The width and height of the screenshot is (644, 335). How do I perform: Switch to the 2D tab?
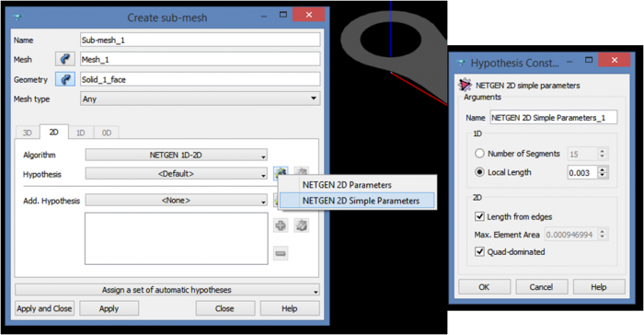pyautogui.click(x=53, y=132)
